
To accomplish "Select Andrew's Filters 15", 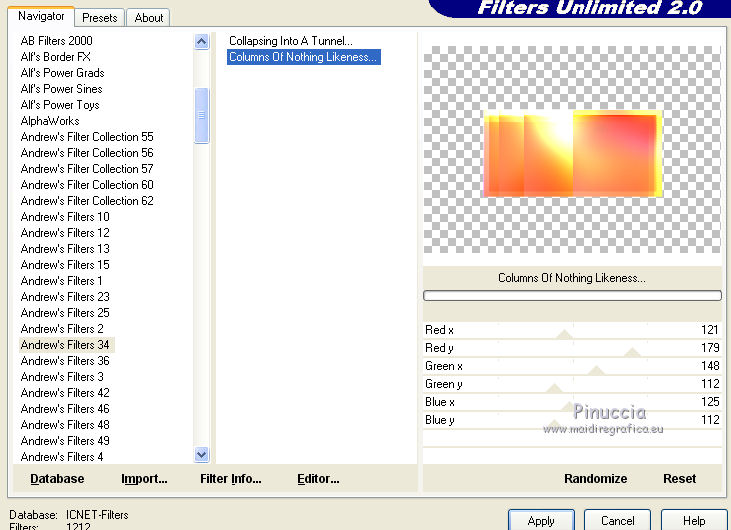I will click(x=65, y=265).
